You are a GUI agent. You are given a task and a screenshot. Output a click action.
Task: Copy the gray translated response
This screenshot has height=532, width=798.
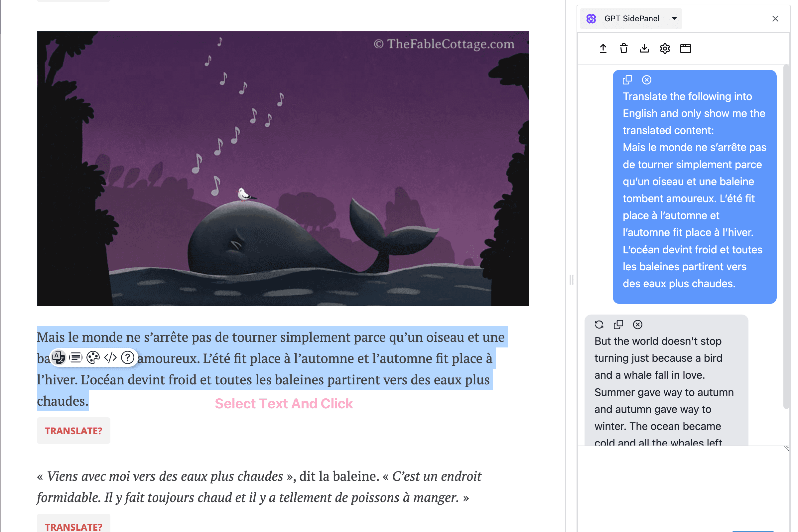click(x=618, y=325)
